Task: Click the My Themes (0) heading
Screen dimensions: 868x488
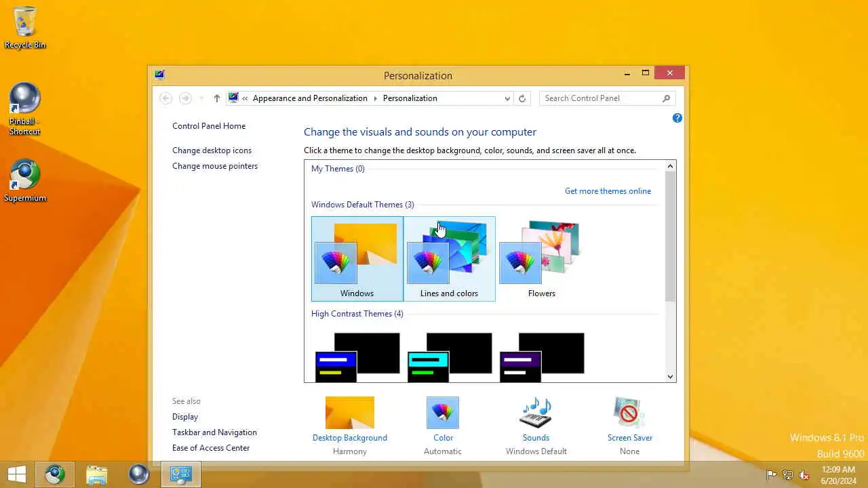Action: pyautogui.click(x=338, y=169)
